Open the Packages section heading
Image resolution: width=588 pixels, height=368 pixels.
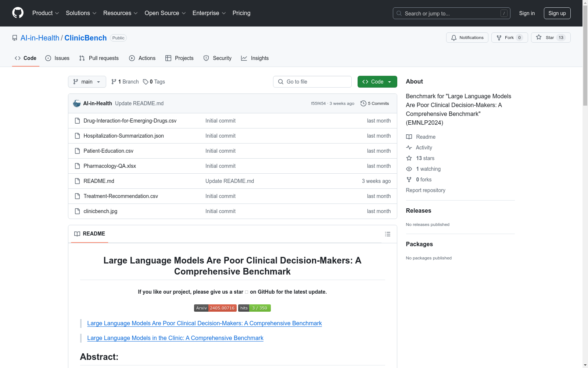click(419, 244)
